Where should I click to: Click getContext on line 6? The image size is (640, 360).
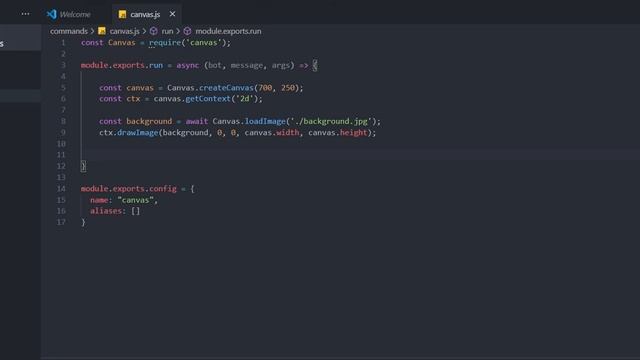coord(208,99)
